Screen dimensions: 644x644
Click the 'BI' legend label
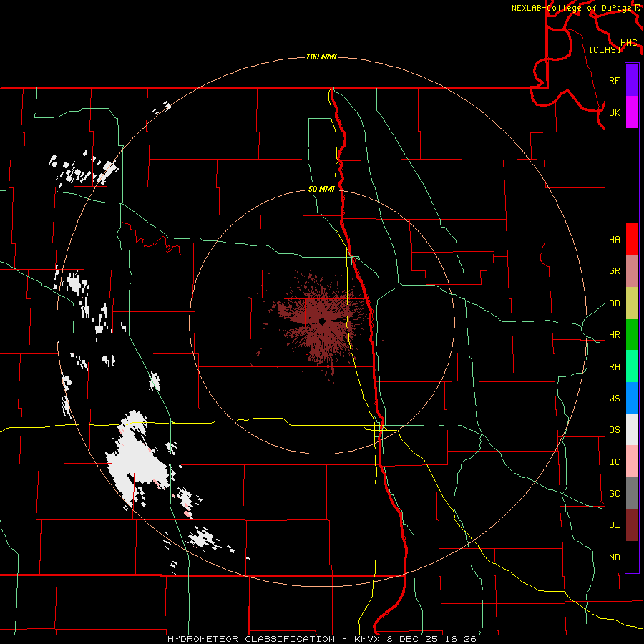coord(614,525)
